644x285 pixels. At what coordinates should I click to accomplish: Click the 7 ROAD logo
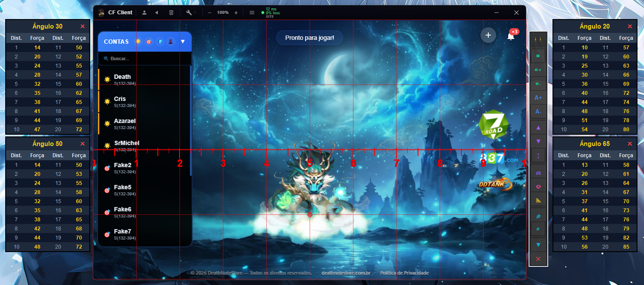(494, 125)
